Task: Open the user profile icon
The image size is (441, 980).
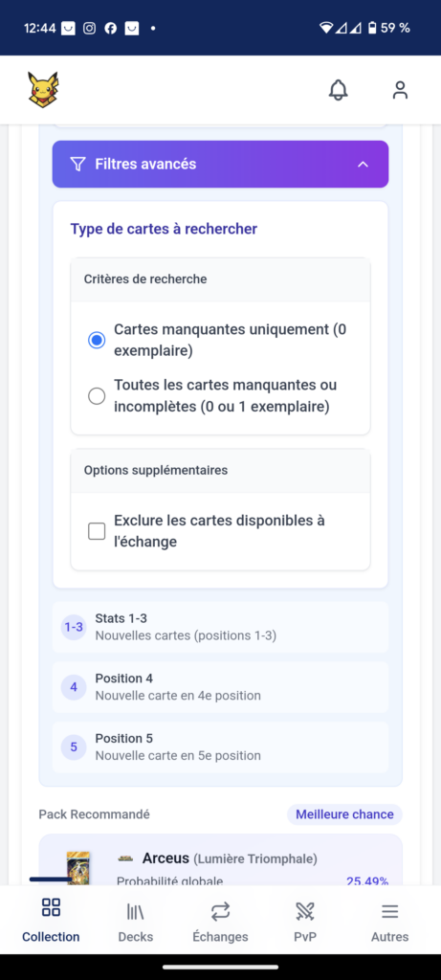Action: coord(400,90)
